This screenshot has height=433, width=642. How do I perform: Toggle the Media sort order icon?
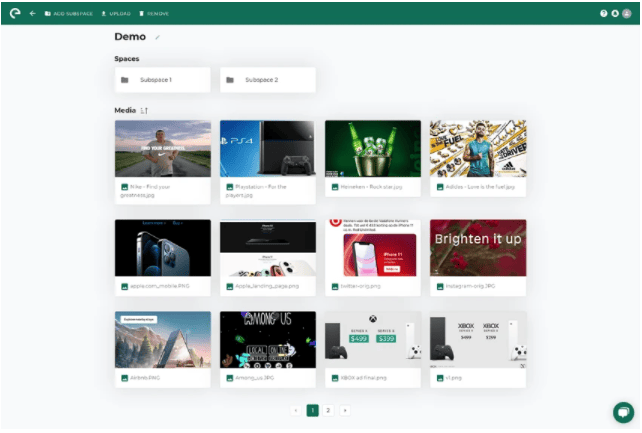point(144,111)
